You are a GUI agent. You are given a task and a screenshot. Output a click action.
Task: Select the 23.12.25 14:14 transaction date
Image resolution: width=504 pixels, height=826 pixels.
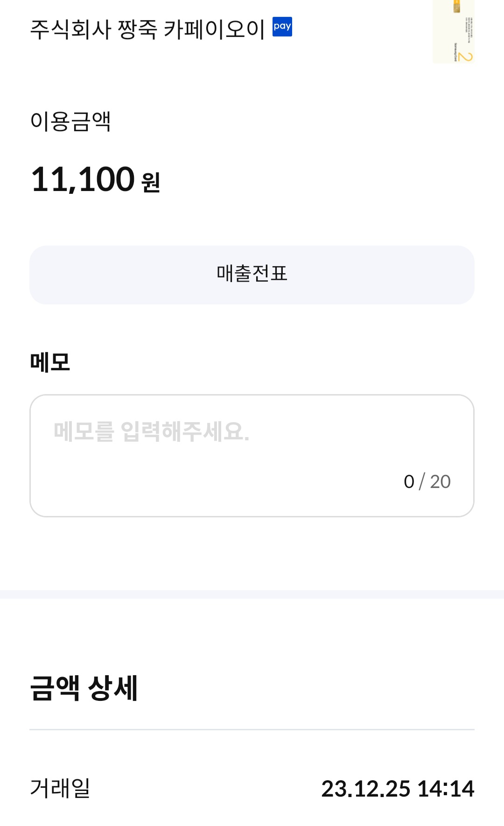pos(398,789)
